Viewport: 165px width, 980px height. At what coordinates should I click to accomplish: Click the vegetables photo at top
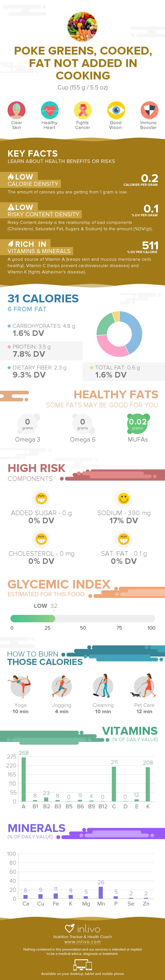click(82, 26)
